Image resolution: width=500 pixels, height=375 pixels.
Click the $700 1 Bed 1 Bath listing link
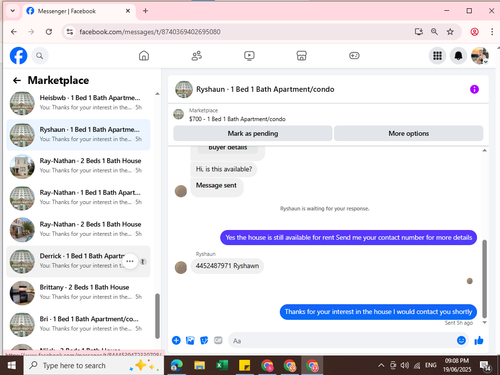tap(237, 119)
